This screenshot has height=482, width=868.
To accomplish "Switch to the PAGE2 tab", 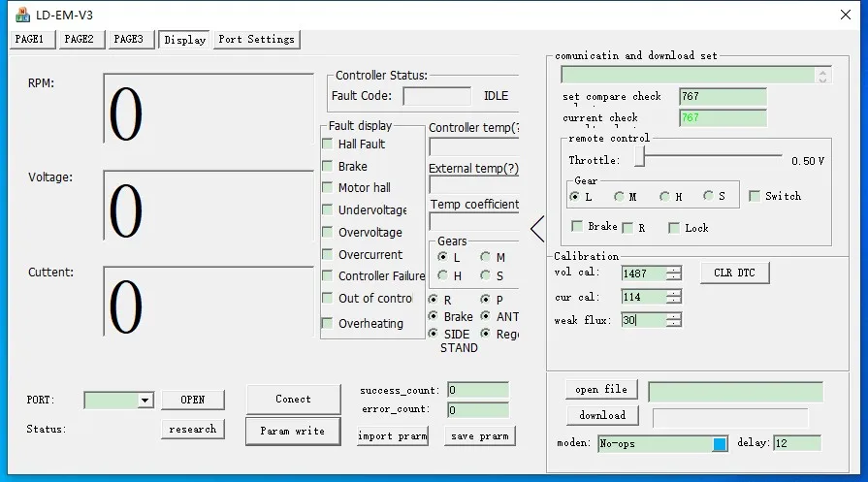I will (x=81, y=40).
